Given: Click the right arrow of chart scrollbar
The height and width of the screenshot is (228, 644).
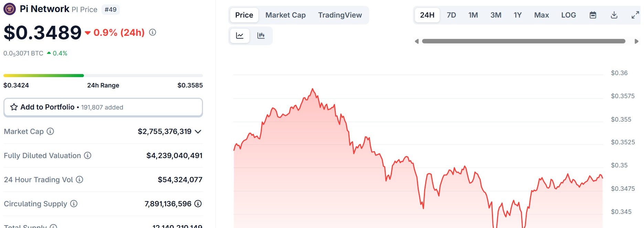Looking at the screenshot, I should 636,41.
